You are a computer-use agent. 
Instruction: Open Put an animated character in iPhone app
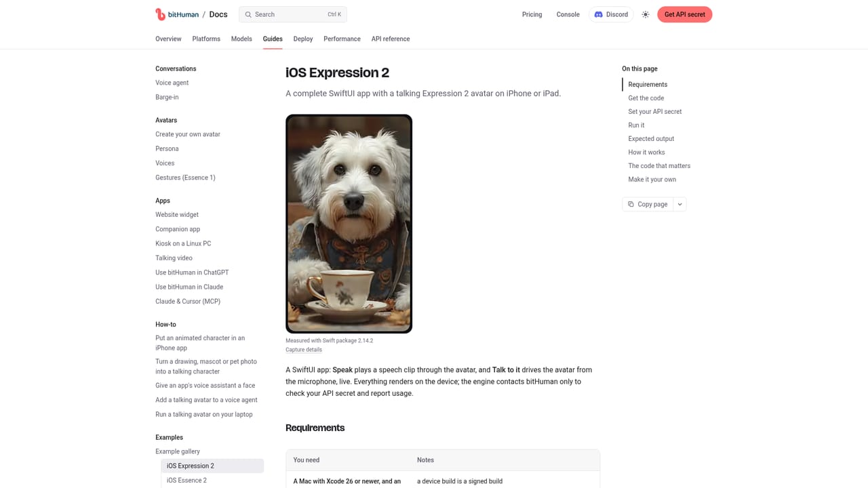pos(200,343)
